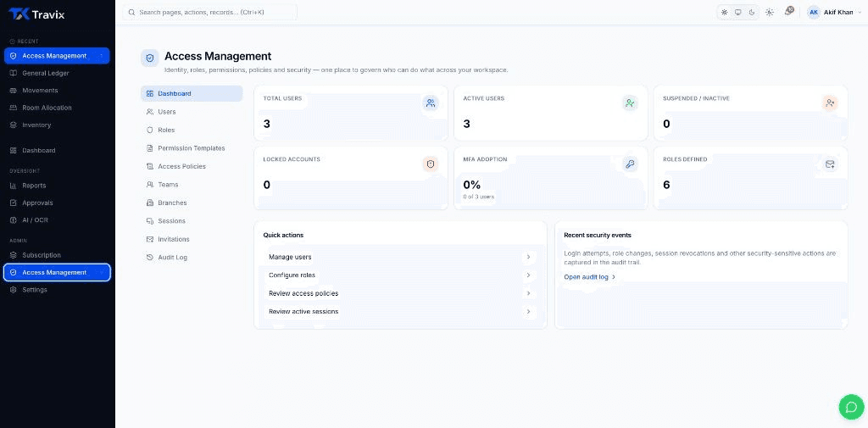This screenshot has height=428, width=868.
Task: Click the MFA Adoption key icon
Action: pos(630,164)
